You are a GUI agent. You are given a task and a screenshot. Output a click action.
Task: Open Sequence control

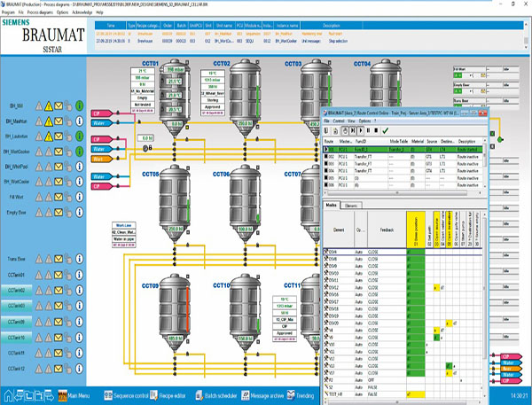(x=126, y=396)
